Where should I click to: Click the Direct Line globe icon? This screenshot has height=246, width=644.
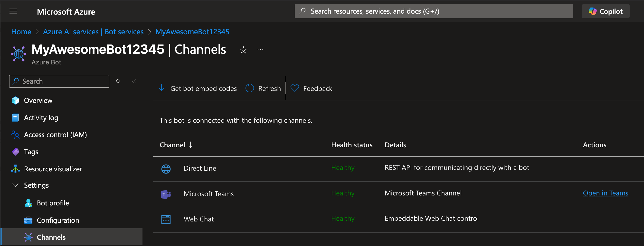[166, 169]
